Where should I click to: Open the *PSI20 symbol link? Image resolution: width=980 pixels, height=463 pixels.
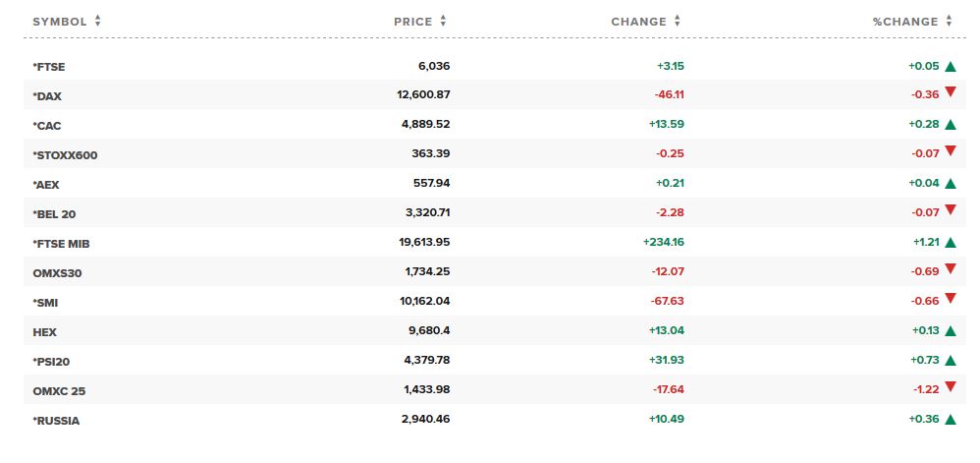(x=51, y=362)
